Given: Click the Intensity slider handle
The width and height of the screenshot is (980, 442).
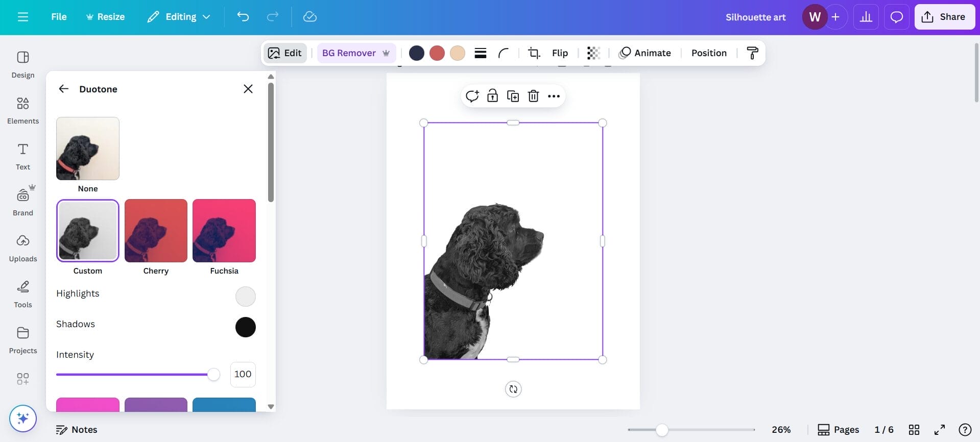Looking at the screenshot, I should tap(213, 375).
